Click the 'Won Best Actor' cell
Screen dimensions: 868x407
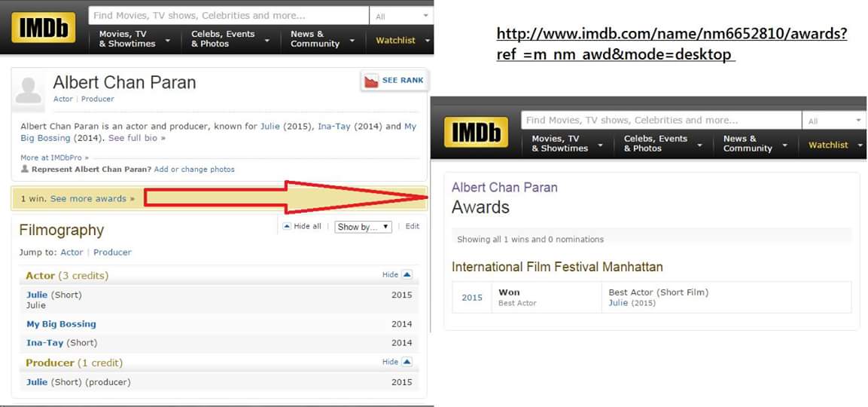547,297
